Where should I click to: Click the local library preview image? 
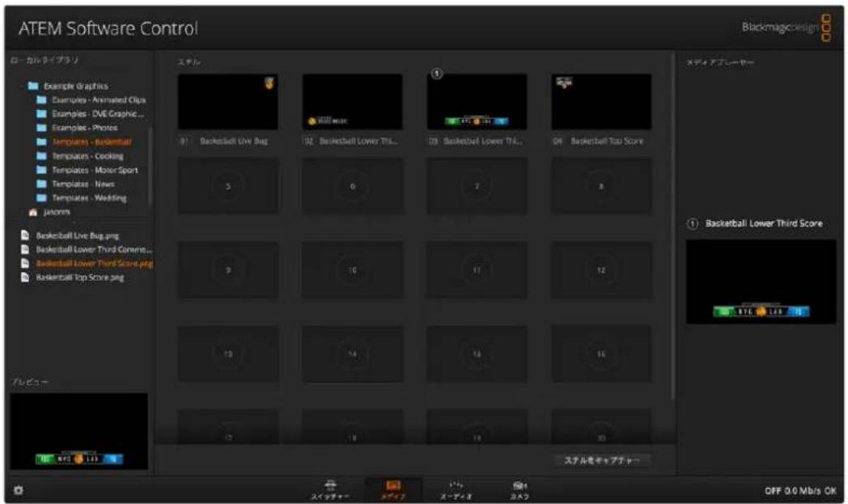click(79, 431)
